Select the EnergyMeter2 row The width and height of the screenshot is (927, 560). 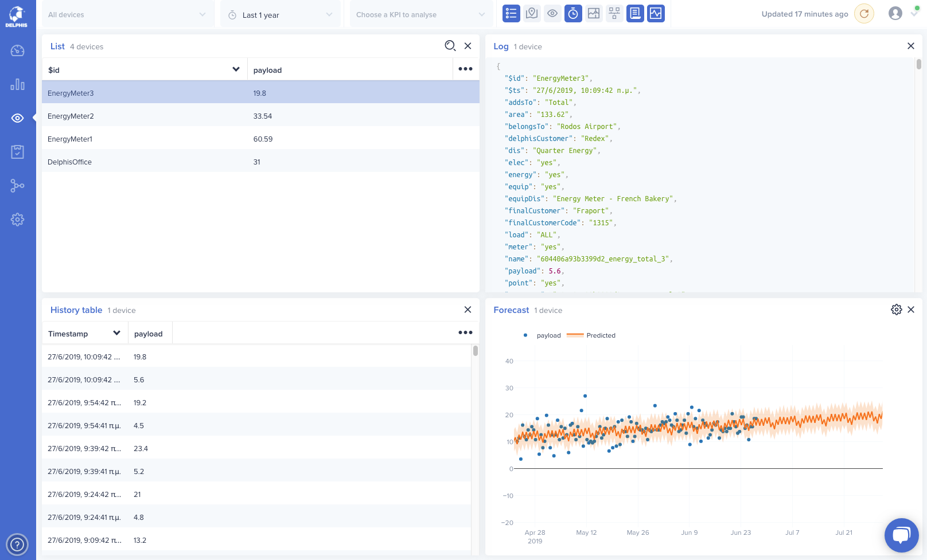tap(260, 116)
